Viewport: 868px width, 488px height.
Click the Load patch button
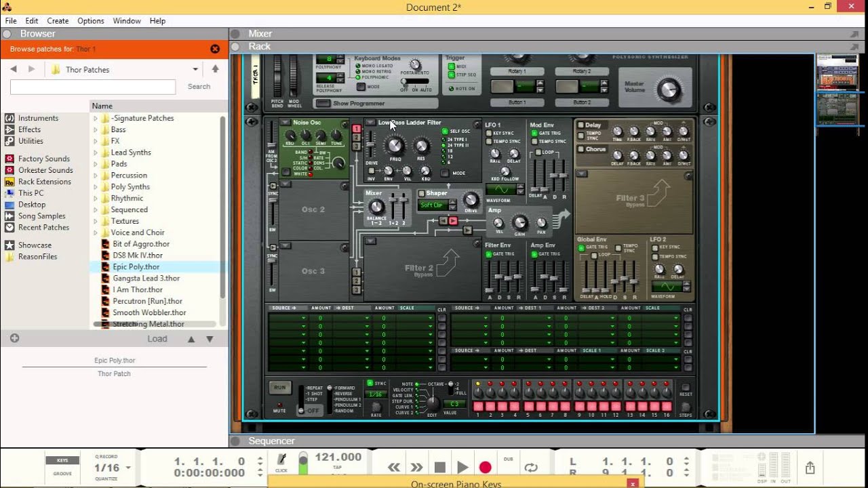click(157, 339)
